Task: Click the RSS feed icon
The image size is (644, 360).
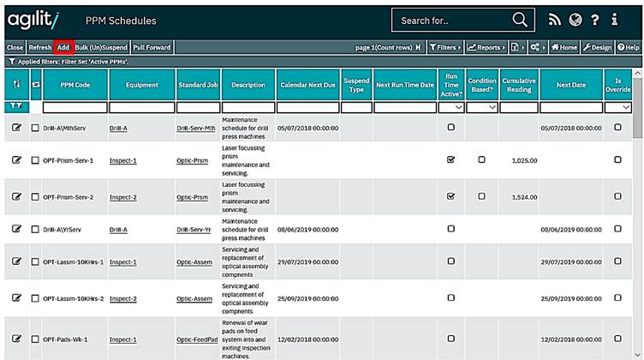Action: (554, 20)
